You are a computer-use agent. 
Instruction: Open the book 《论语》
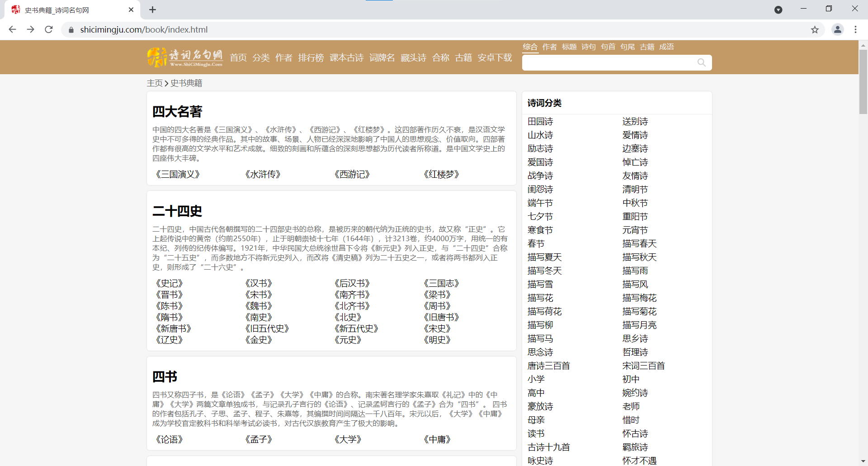coord(169,439)
